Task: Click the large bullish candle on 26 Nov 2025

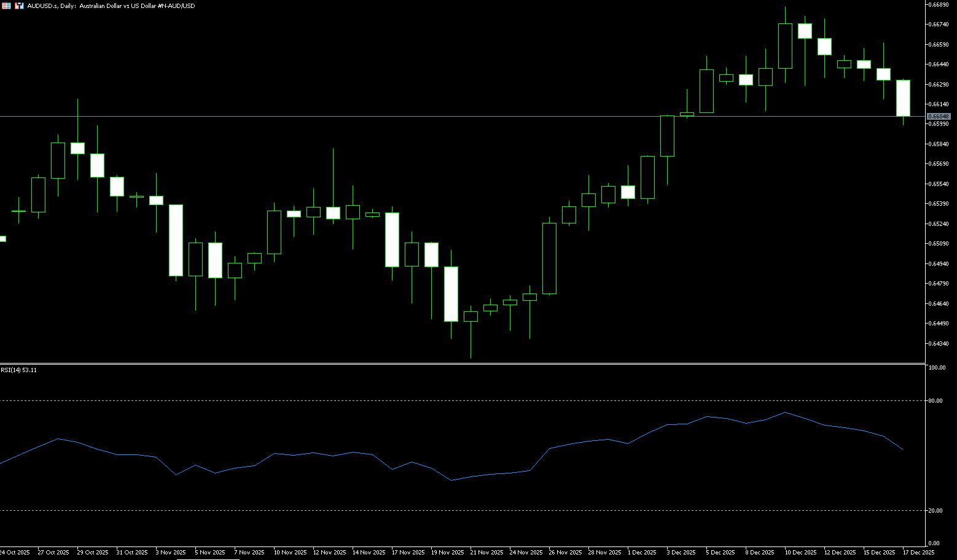Action: [549, 258]
